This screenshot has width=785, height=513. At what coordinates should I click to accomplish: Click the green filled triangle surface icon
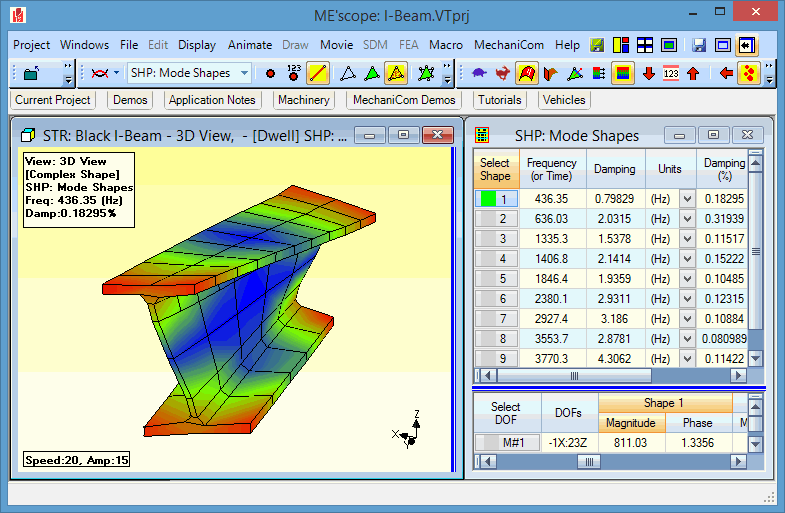pos(372,74)
